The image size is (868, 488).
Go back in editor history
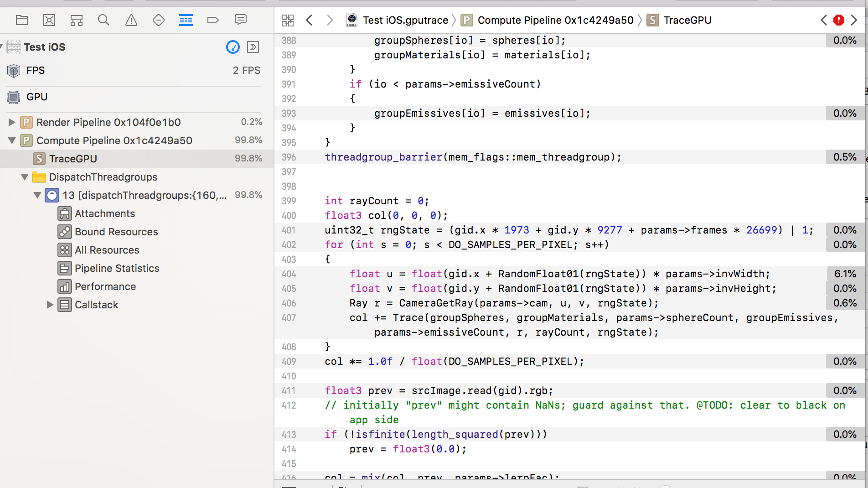[310, 20]
